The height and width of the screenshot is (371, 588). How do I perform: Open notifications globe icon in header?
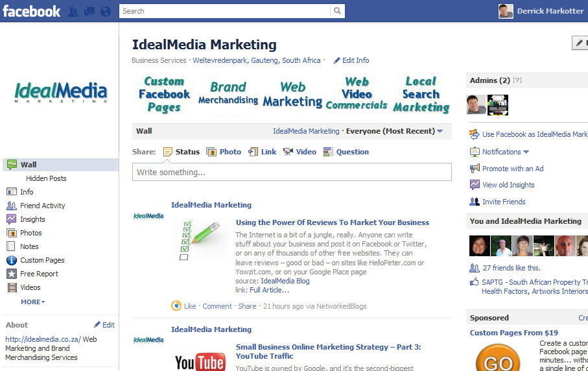click(106, 12)
